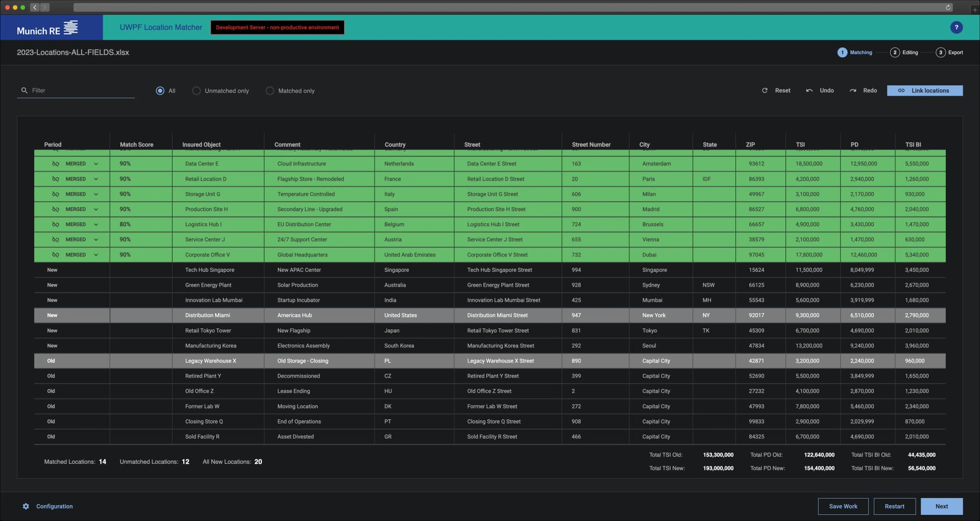
Task: Click the new tab plus icon
Action: point(974,10)
